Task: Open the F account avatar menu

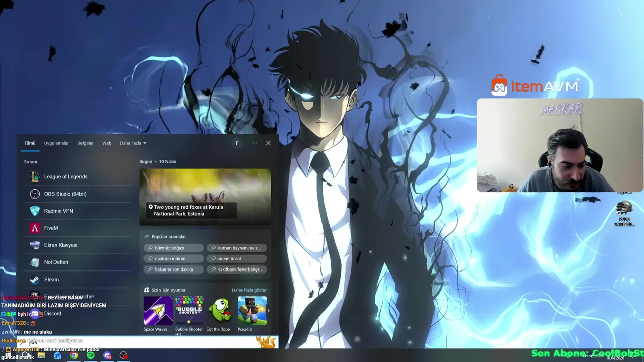Action: click(x=237, y=143)
